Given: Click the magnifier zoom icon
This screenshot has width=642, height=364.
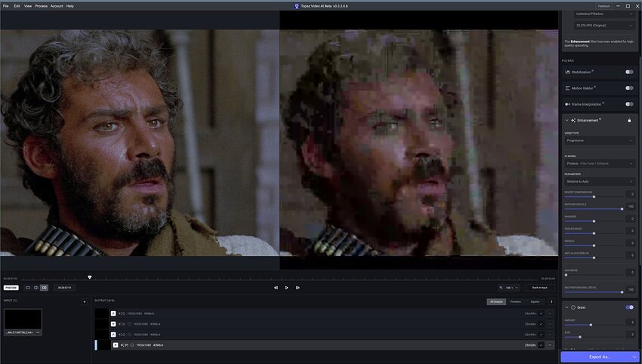Looking at the screenshot, I should (501, 288).
